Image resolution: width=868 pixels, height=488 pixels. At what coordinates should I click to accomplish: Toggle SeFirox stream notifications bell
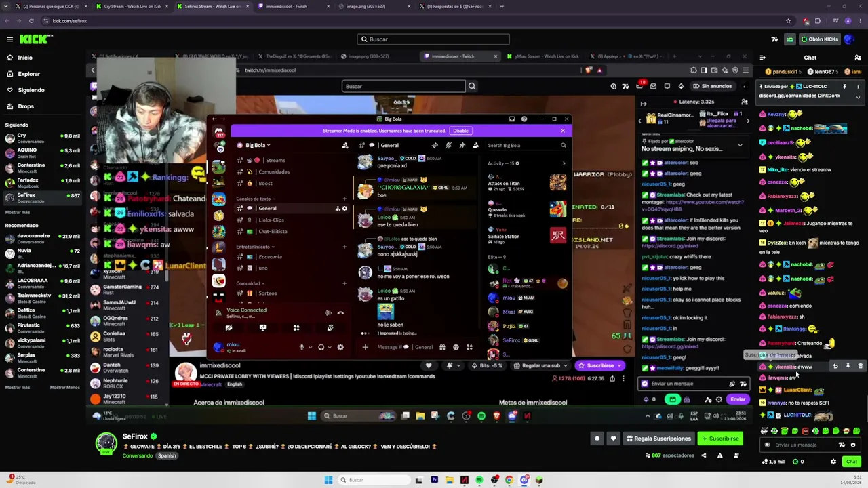click(x=597, y=439)
